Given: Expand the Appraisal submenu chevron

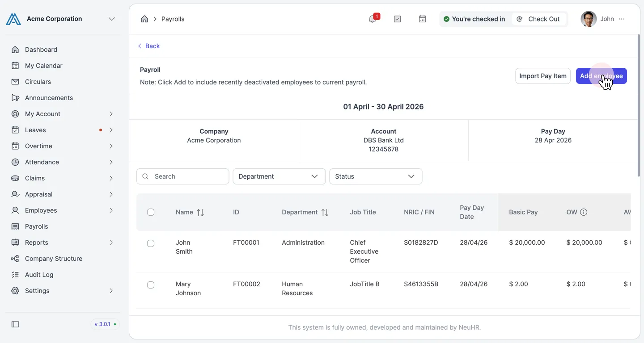Looking at the screenshot, I should [111, 194].
